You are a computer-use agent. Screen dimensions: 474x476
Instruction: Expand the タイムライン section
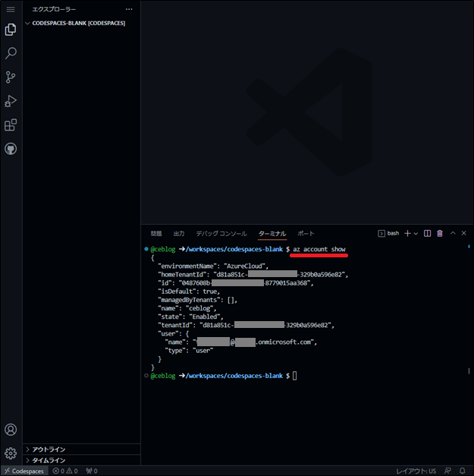[x=49, y=460]
